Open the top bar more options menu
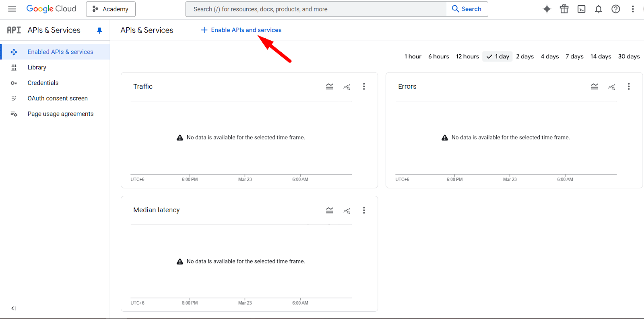This screenshot has height=319, width=644. pyautogui.click(x=633, y=9)
